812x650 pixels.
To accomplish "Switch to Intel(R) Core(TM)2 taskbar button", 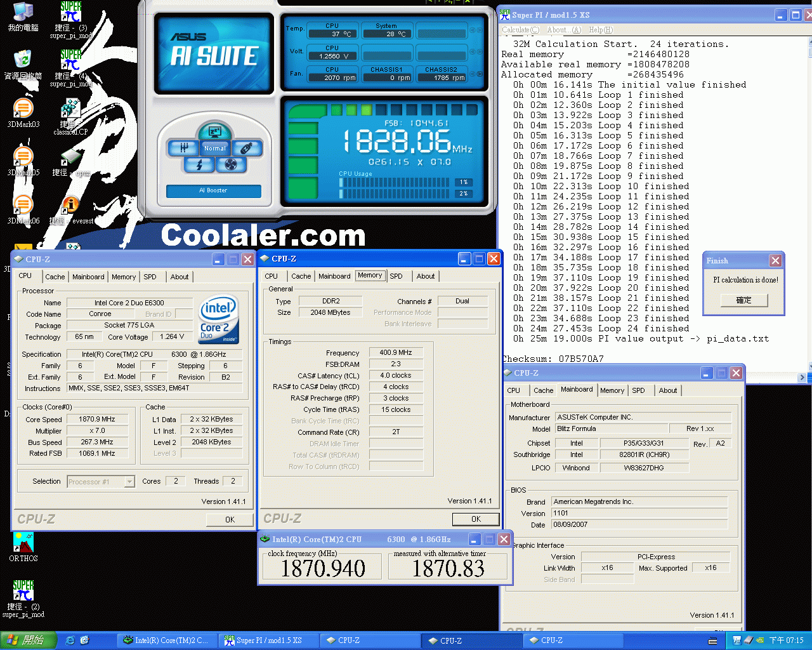I will click(x=167, y=640).
